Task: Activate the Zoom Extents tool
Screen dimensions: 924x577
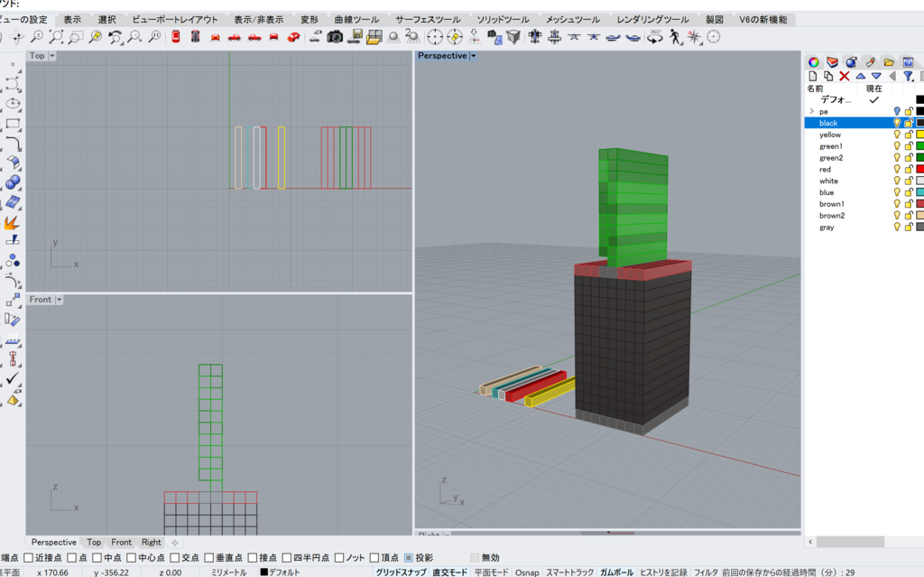Action: pyautogui.click(x=56, y=37)
